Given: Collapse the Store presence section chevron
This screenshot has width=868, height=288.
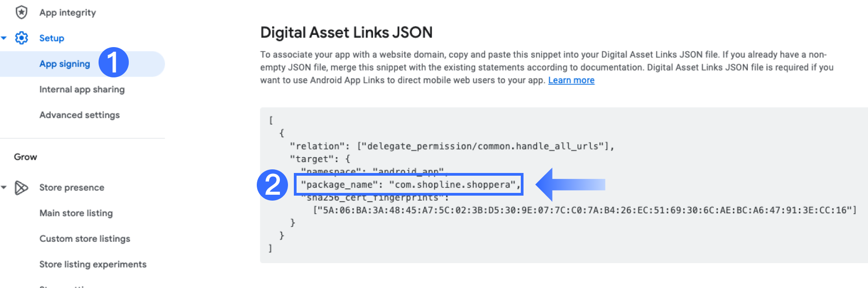Looking at the screenshot, I should pyautogui.click(x=5, y=187).
